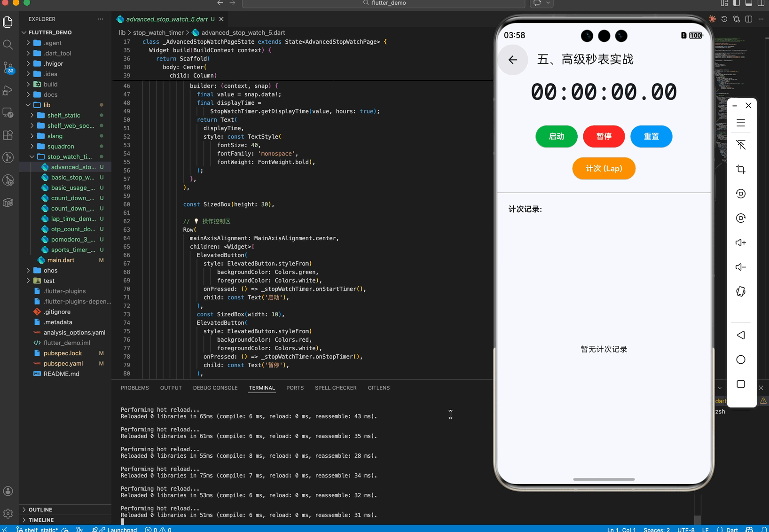Tap the green 启动 start button

coord(557,136)
